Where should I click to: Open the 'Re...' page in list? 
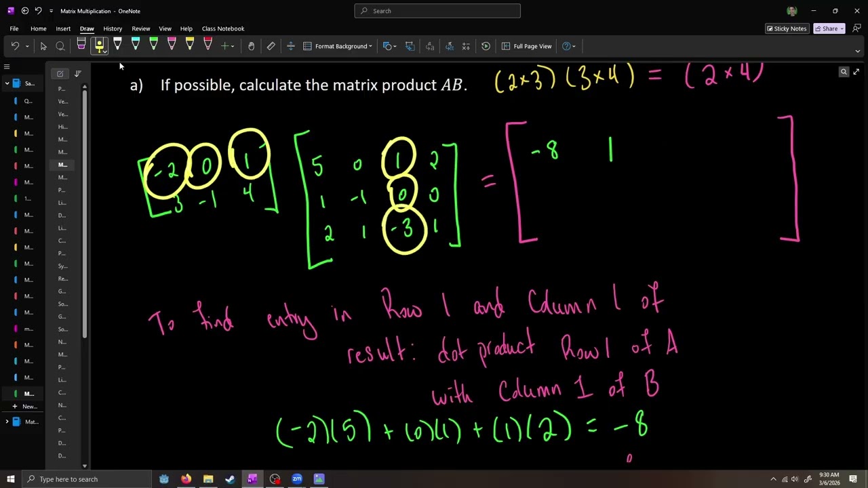coord(62,279)
